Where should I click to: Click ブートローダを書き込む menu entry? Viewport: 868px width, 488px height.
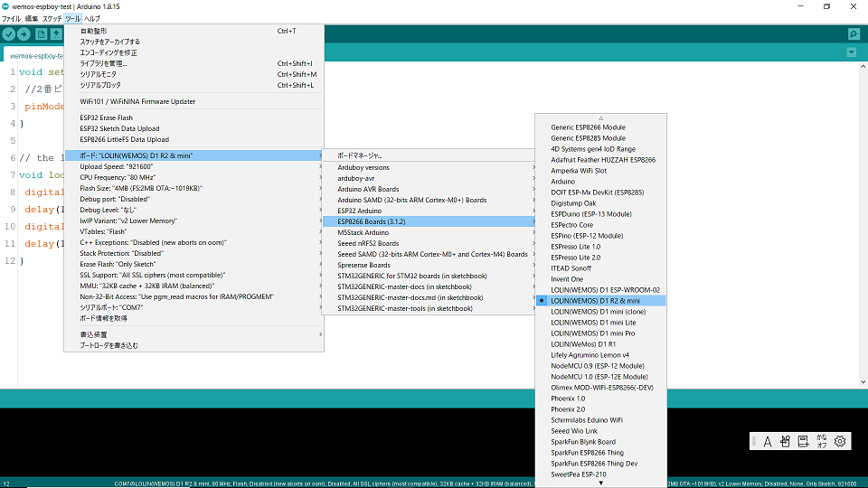point(108,345)
